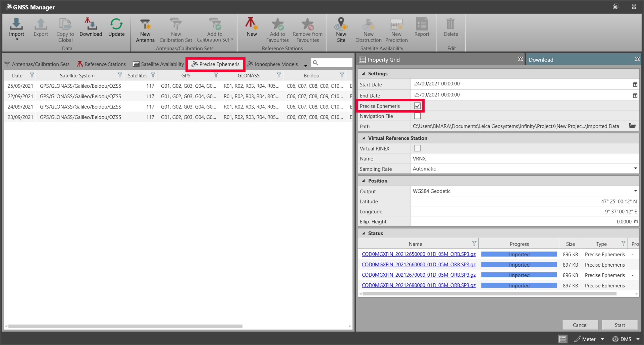
Task: Open the DMS angle format dropdown
Action: click(x=638, y=339)
